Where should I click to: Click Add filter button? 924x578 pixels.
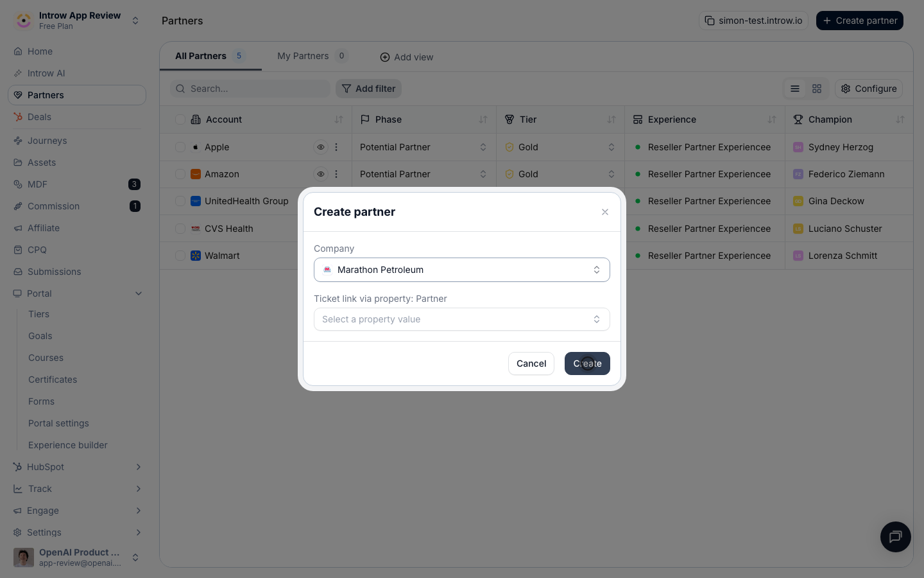point(368,89)
